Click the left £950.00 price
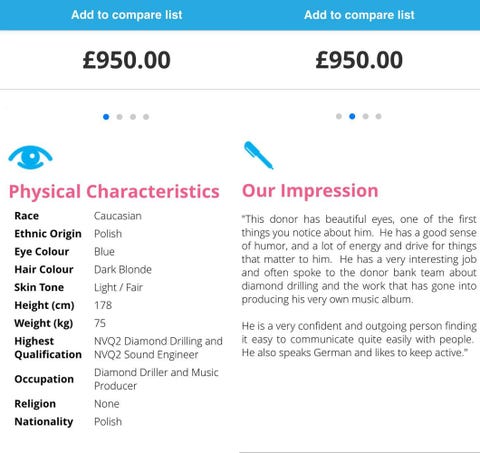Viewport: 480px width, 453px height. (x=127, y=60)
